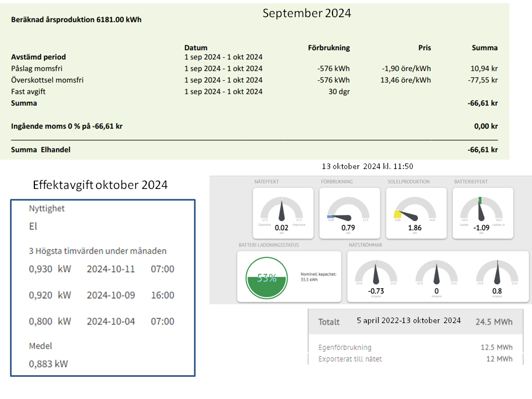Select the 53% battery charge circle
532x399 pixels.
(267, 277)
